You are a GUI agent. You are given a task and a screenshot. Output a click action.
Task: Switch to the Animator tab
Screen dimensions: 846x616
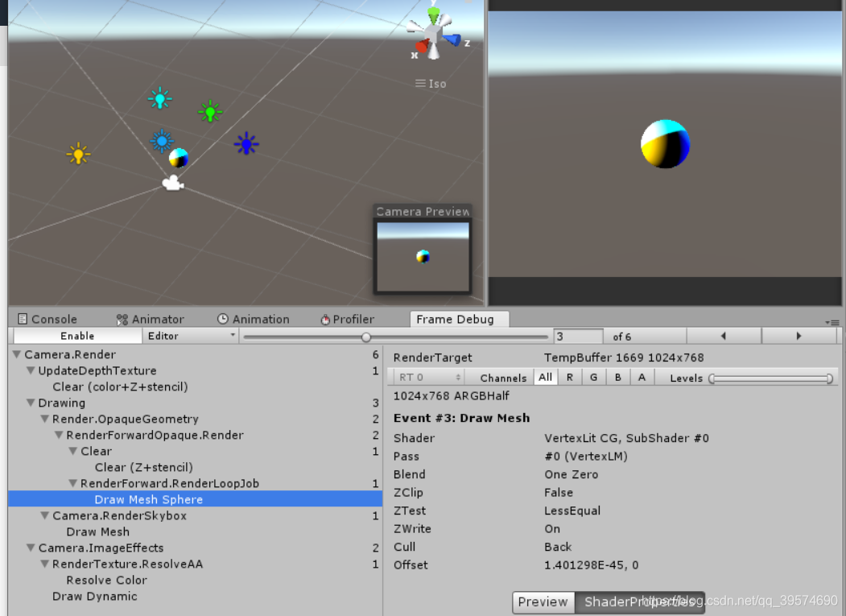152,318
